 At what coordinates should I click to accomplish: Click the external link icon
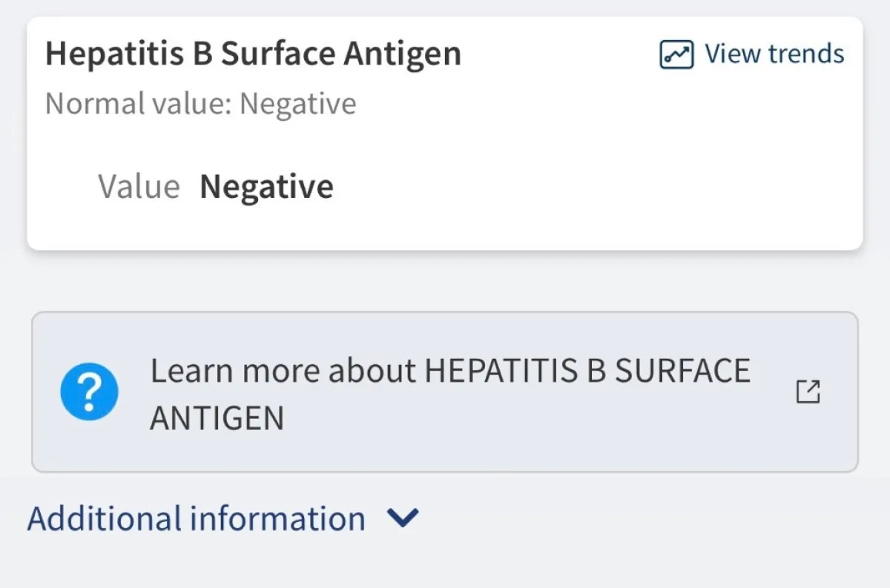pyautogui.click(x=808, y=392)
